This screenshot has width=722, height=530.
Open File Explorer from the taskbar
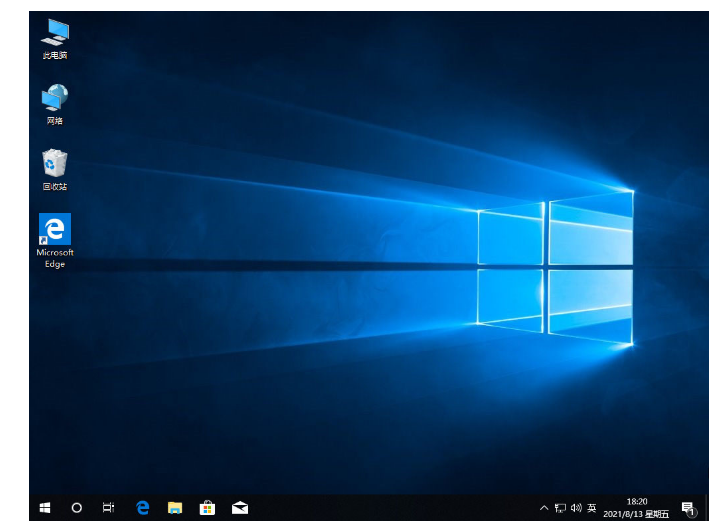175,508
